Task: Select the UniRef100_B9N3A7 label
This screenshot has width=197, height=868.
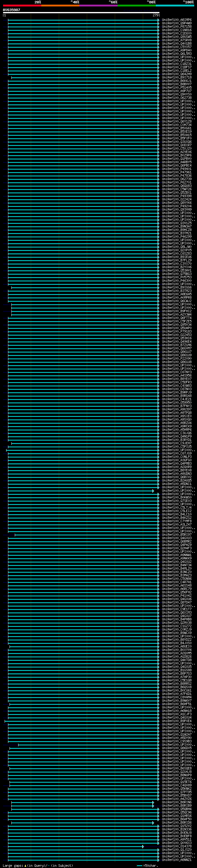Action: (177, 226)
